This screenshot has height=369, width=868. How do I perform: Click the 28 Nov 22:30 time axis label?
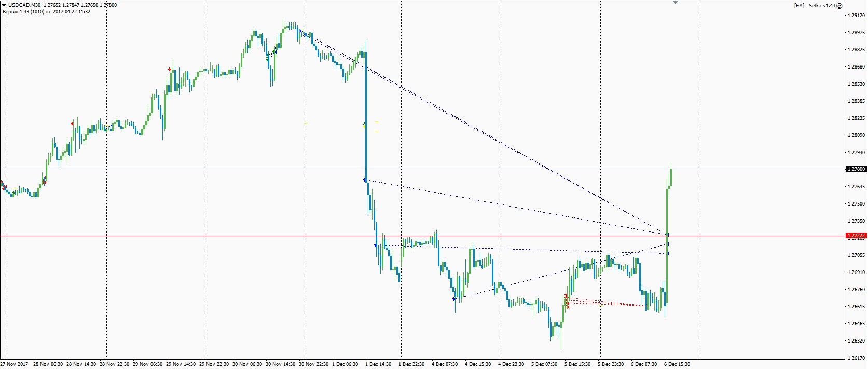[114, 364]
